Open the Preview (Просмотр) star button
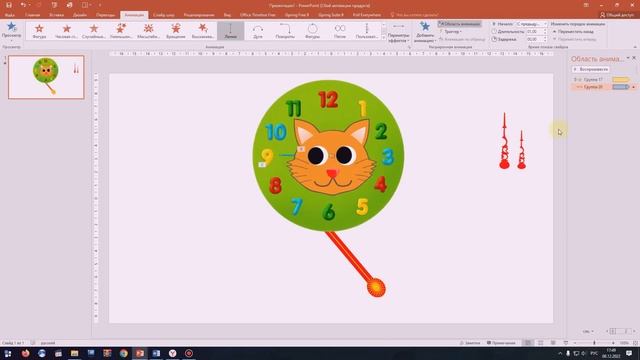 [11, 30]
